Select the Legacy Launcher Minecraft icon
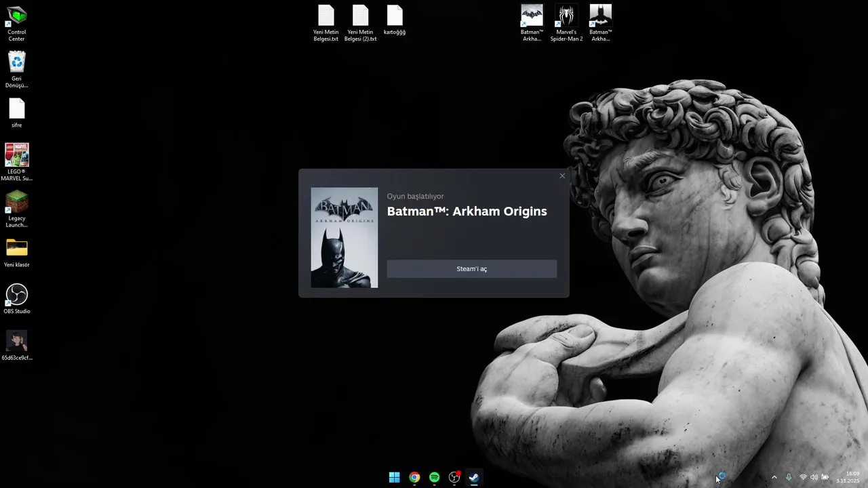This screenshot has height=488, width=868. (16, 209)
